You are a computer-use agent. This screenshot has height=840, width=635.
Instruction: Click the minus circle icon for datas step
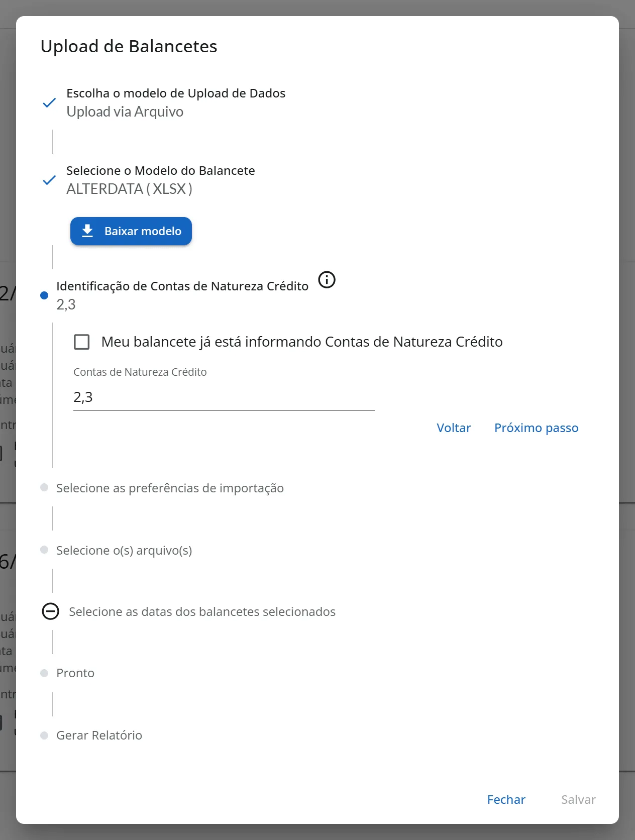[x=50, y=611]
